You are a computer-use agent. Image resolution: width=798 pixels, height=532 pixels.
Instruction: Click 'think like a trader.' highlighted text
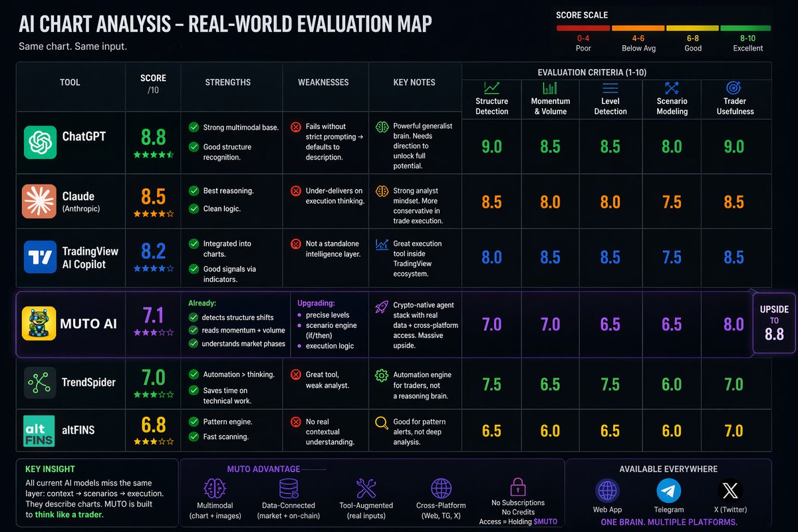point(69,515)
